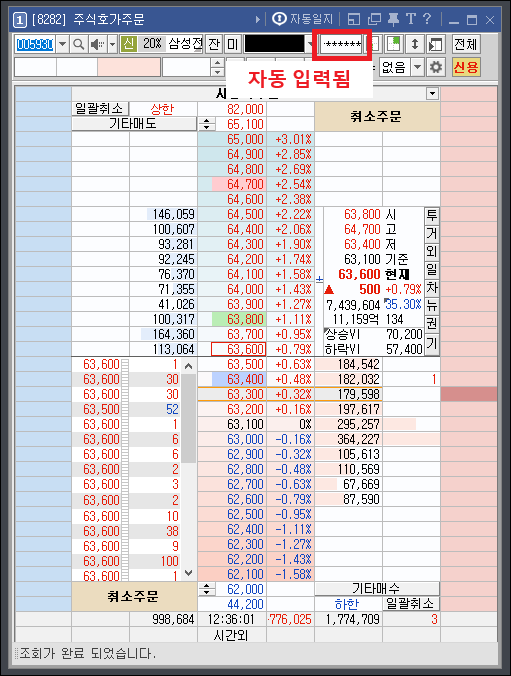Viewport: 511px width, 676px height.
Task: Click the trade list scrollbar thumb
Action: [188, 418]
